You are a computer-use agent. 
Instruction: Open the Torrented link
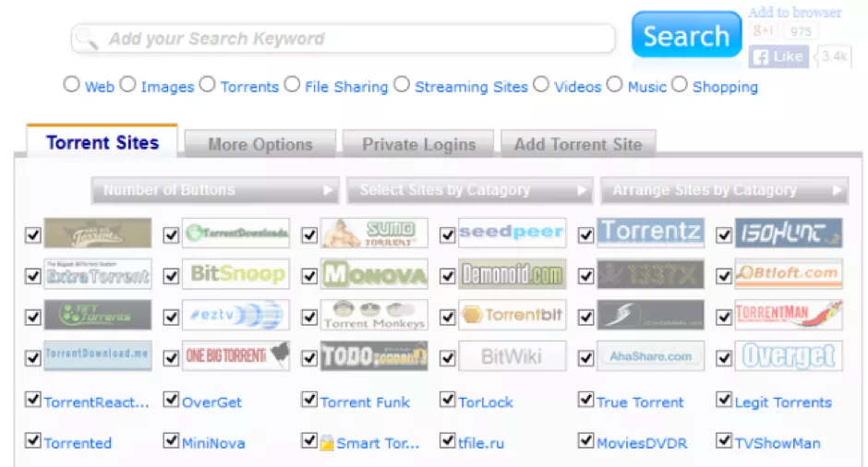click(78, 443)
